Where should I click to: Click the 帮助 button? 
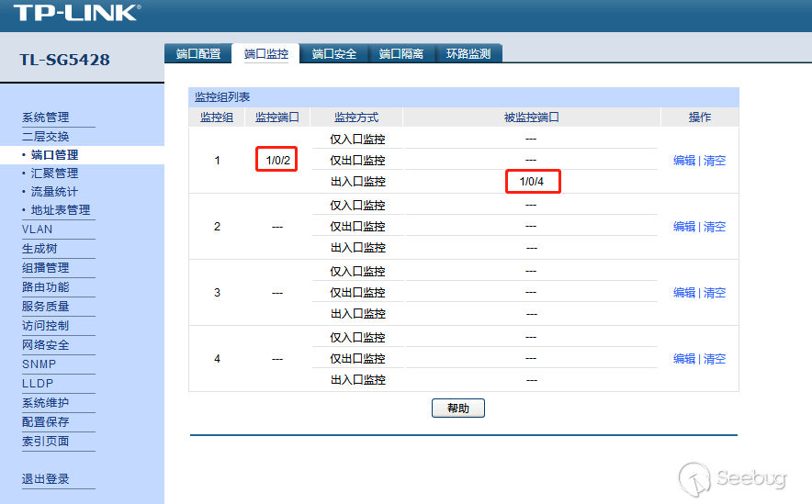pyautogui.click(x=458, y=409)
